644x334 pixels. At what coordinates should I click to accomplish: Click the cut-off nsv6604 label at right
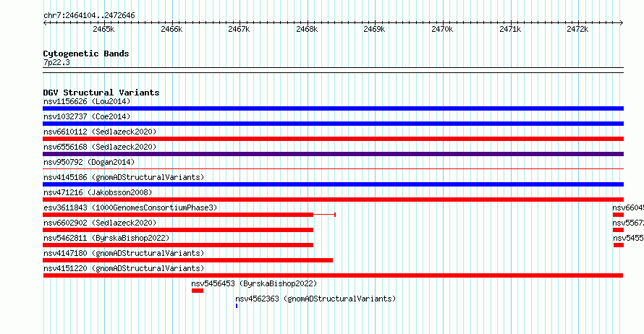click(628, 207)
